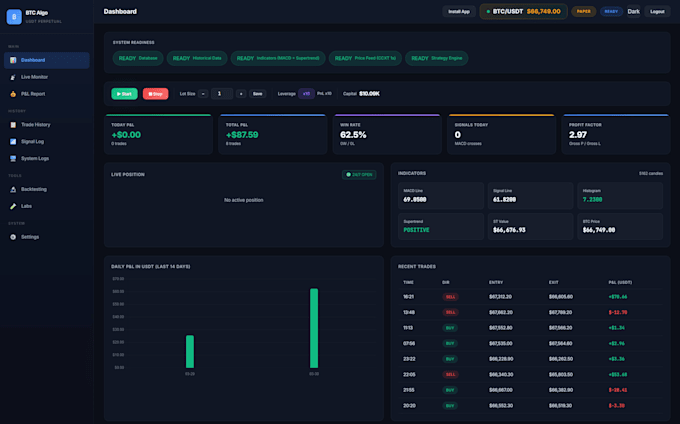Click the MACD Line value 69.0500
The height and width of the screenshot is (424, 680).
tap(415, 199)
